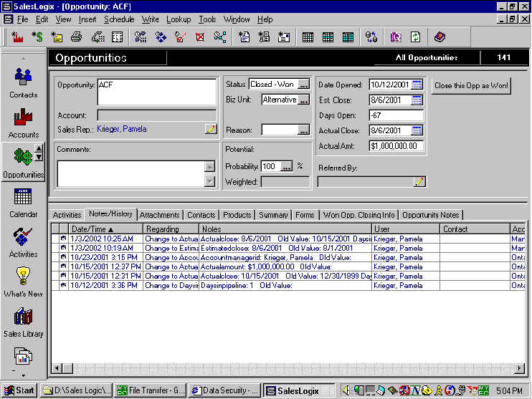
Task: Click in the Opportunity name field
Action: click(x=157, y=92)
